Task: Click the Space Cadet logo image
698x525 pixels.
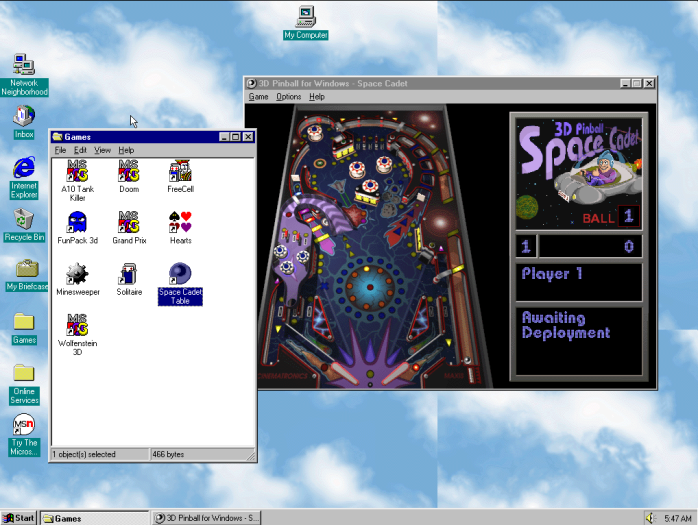Action: click(579, 173)
